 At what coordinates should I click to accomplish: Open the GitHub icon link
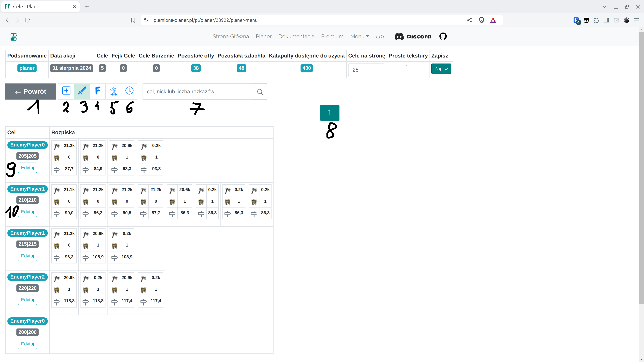tap(443, 37)
